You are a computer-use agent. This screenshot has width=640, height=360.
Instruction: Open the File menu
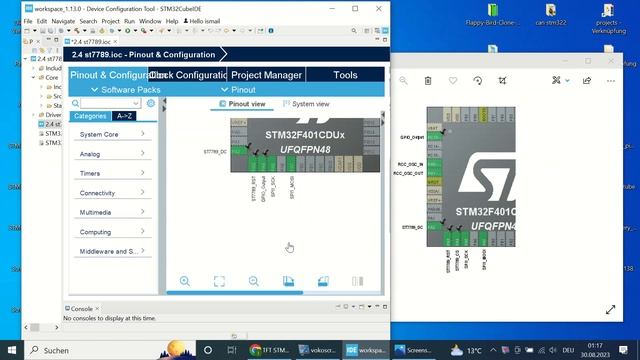coord(28,21)
